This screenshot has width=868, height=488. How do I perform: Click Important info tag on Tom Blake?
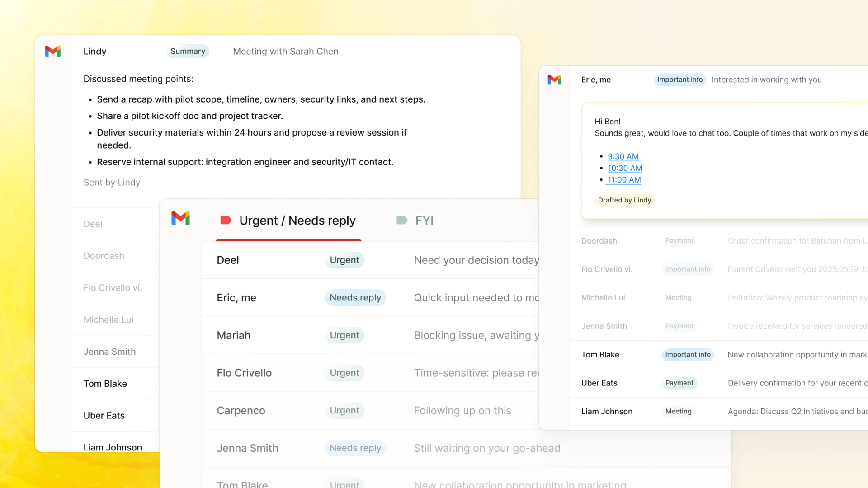pos(688,355)
